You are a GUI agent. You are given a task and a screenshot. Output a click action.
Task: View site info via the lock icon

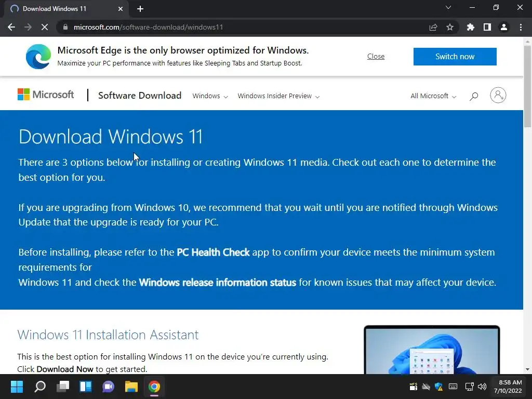65,27
